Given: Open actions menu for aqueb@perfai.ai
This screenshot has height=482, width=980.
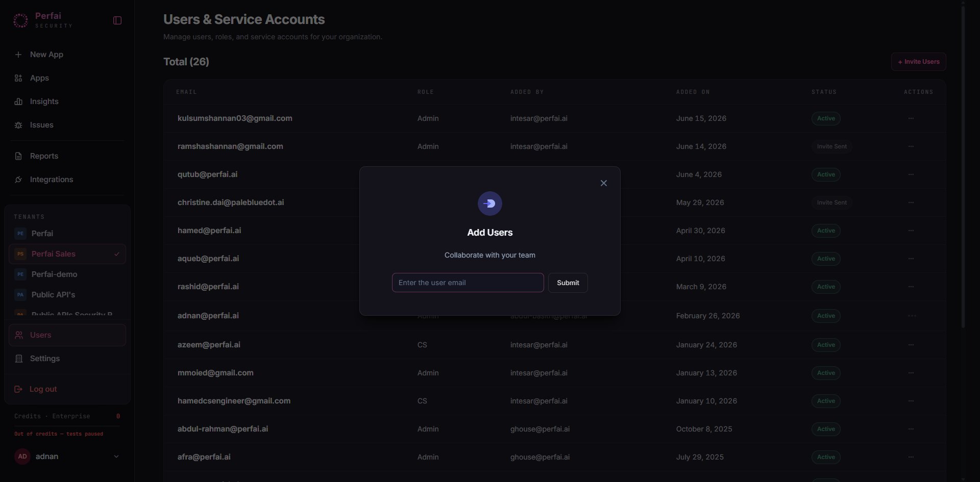Looking at the screenshot, I should click(x=911, y=259).
